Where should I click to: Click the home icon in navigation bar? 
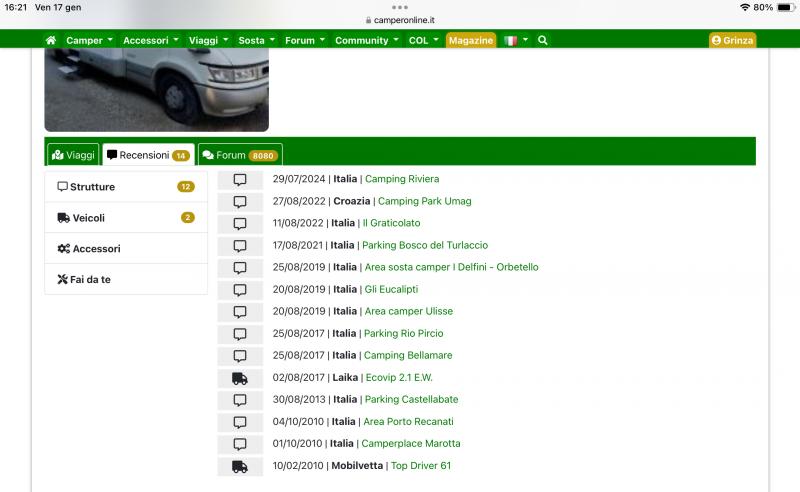(51, 40)
